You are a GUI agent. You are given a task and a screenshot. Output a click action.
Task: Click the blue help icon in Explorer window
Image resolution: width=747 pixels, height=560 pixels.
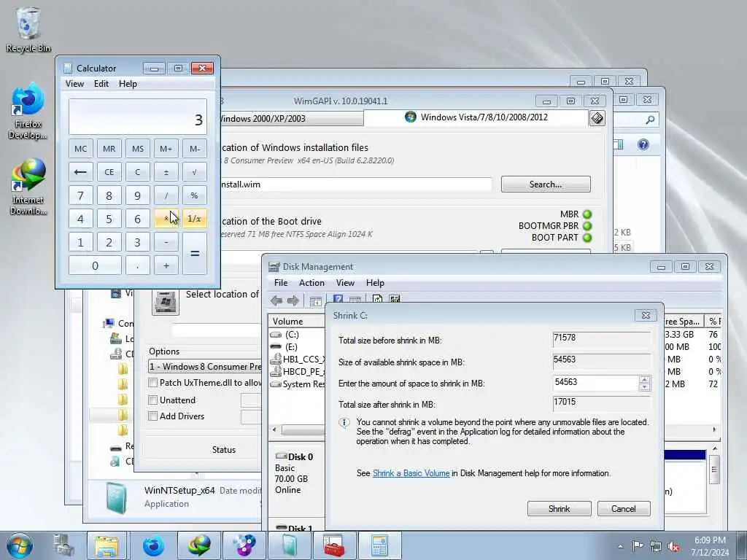[x=643, y=144]
